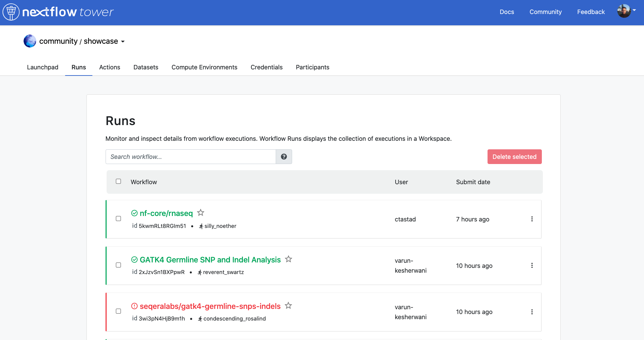
Task: Open the Feedback link
Action: (x=591, y=12)
